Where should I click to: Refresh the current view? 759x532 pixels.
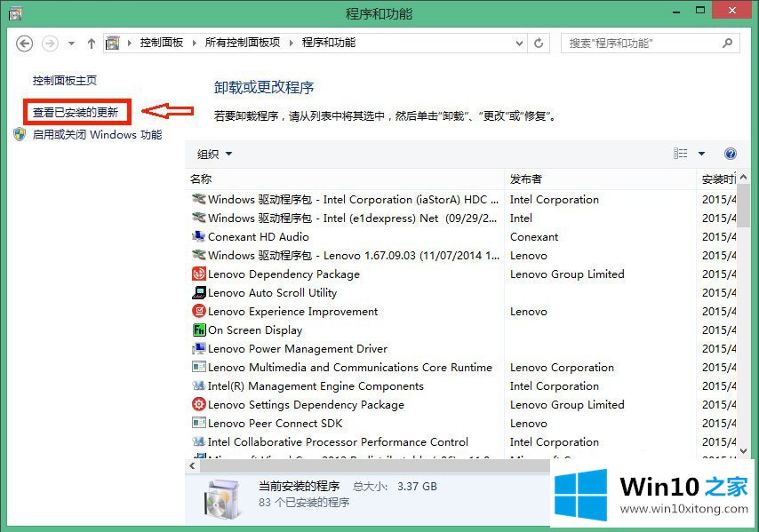pos(539,43)
